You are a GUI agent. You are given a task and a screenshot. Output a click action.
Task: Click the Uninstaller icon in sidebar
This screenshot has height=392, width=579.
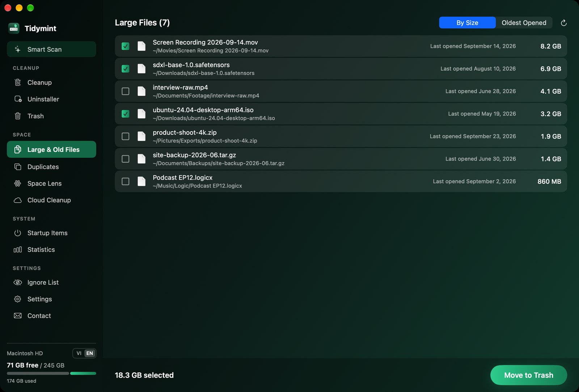click(18, 99)
